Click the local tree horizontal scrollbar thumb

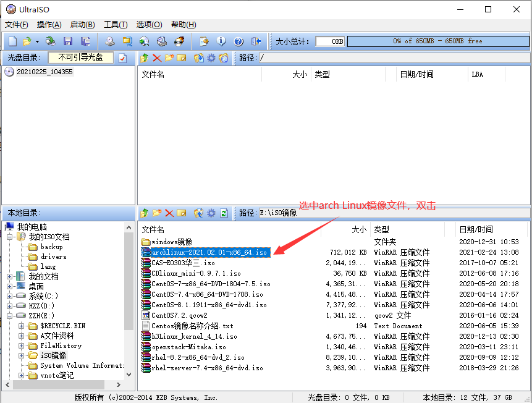(x=59, y=384)
